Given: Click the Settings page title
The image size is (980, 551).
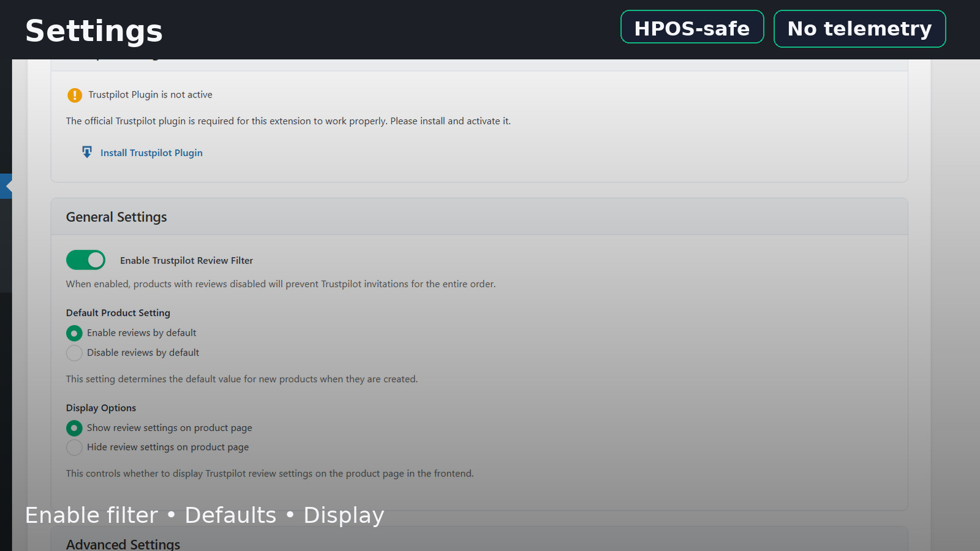Looking at the screenshot, I should pyautogui.click(x=94, y=31).
